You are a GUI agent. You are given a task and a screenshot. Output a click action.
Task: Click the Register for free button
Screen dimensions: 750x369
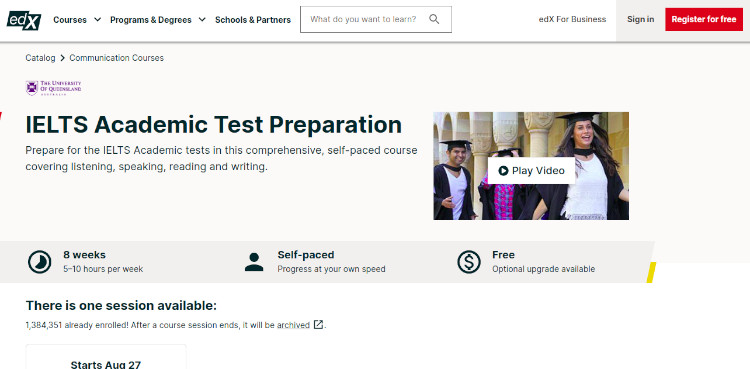(704, 20)
